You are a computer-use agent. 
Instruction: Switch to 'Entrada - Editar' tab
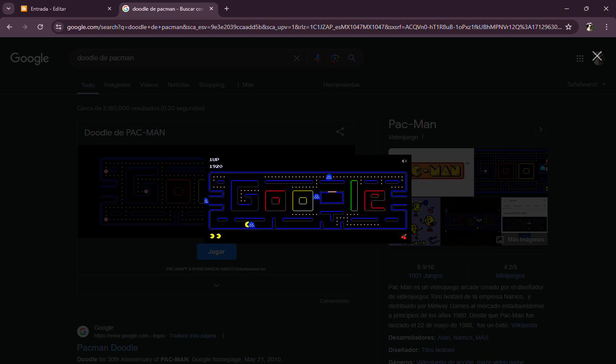(66, 9)
